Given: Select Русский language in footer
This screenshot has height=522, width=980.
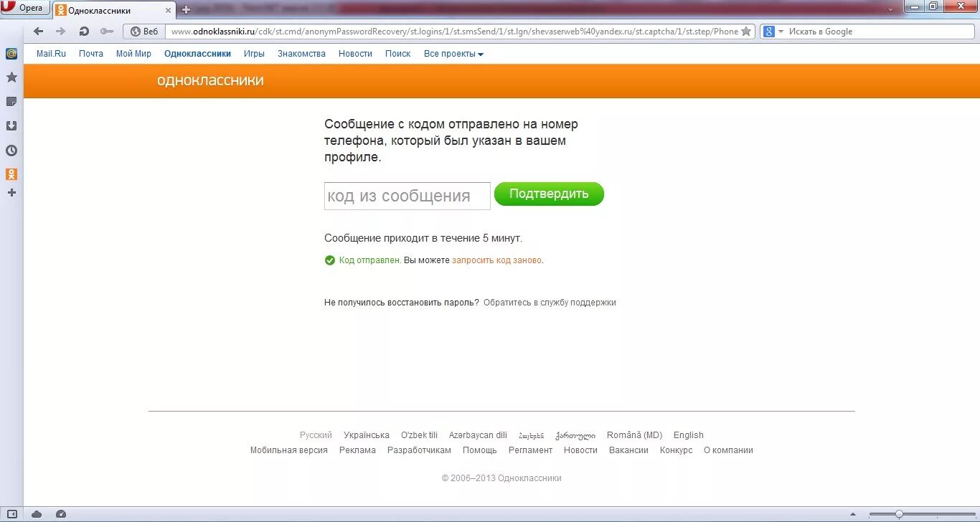Looking at the screenshot, I should tap(316, 435).
